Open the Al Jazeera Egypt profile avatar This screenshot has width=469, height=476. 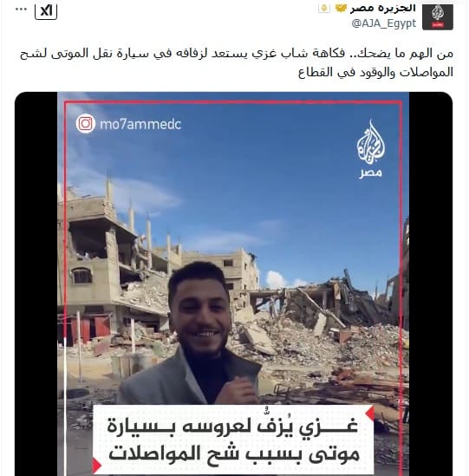pyautogui.click(x=438, y=17)
